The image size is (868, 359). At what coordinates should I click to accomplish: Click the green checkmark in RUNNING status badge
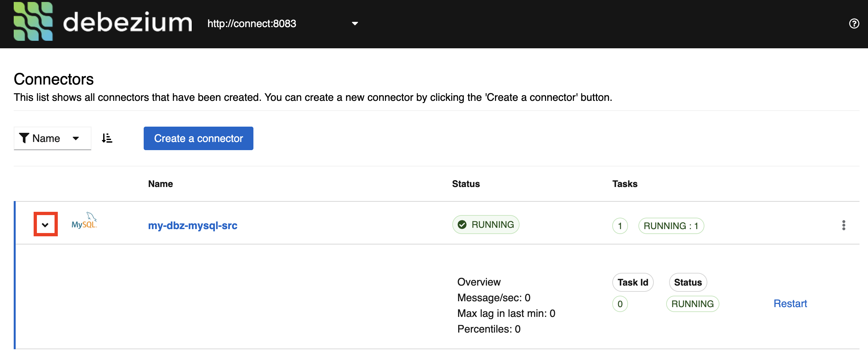click(462, 224)
